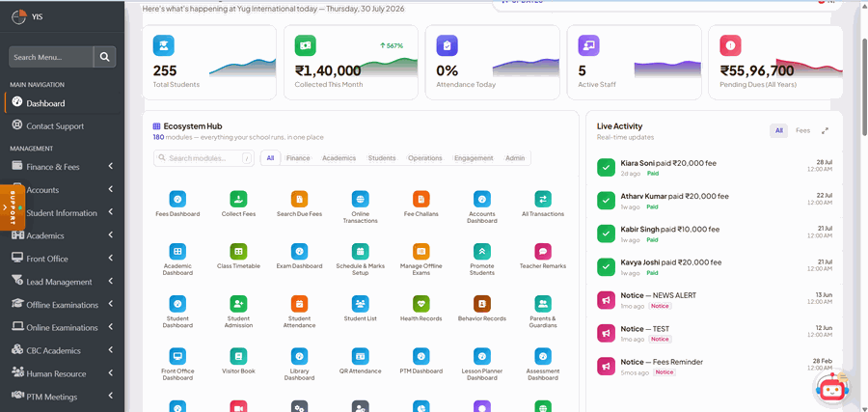Expand the Accounts sidebar menu
868x412 pixels.
[63, 190]
